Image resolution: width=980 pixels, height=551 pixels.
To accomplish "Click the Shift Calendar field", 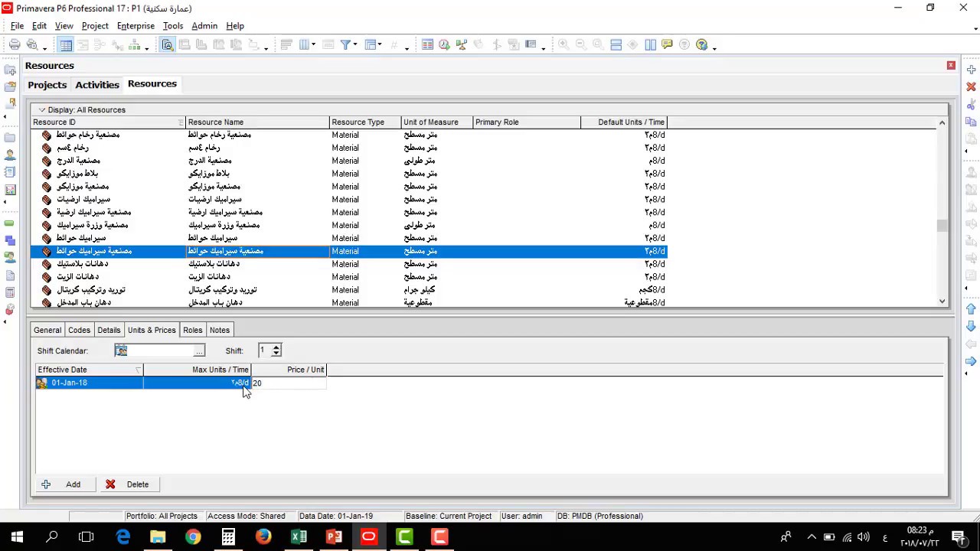I will pos(153,351).
